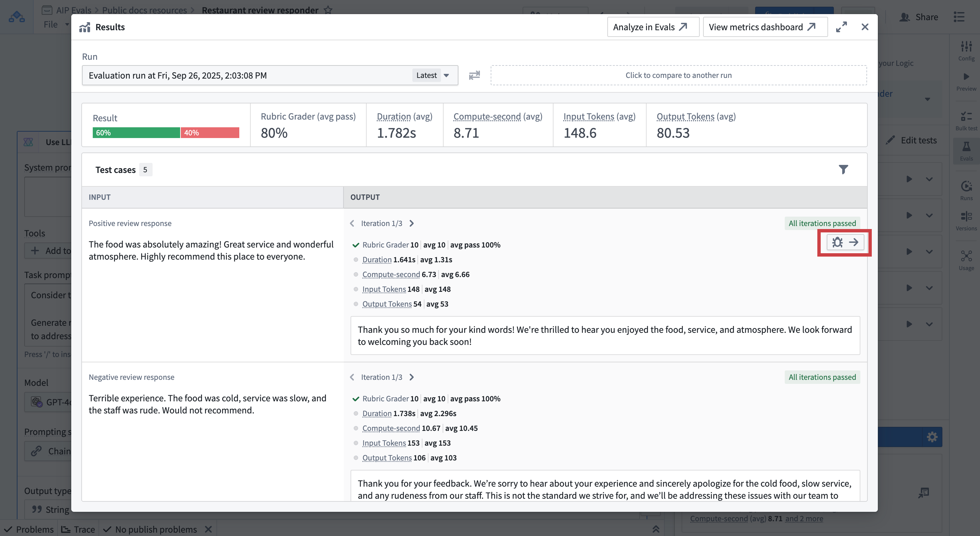Click the filter icon in Test cases

coord(843,170)
